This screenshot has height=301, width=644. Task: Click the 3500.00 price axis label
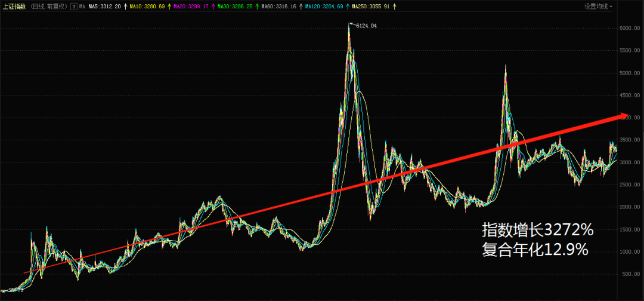[x=631, y=140]
